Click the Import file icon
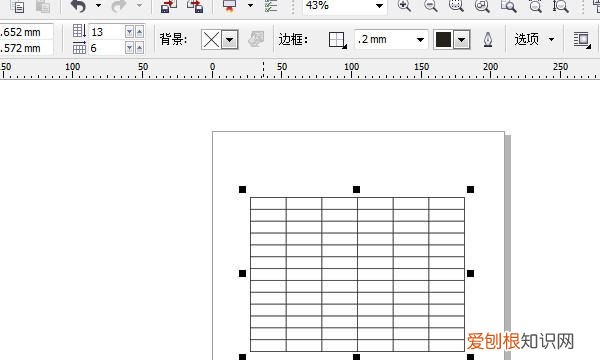 (168, 6)
